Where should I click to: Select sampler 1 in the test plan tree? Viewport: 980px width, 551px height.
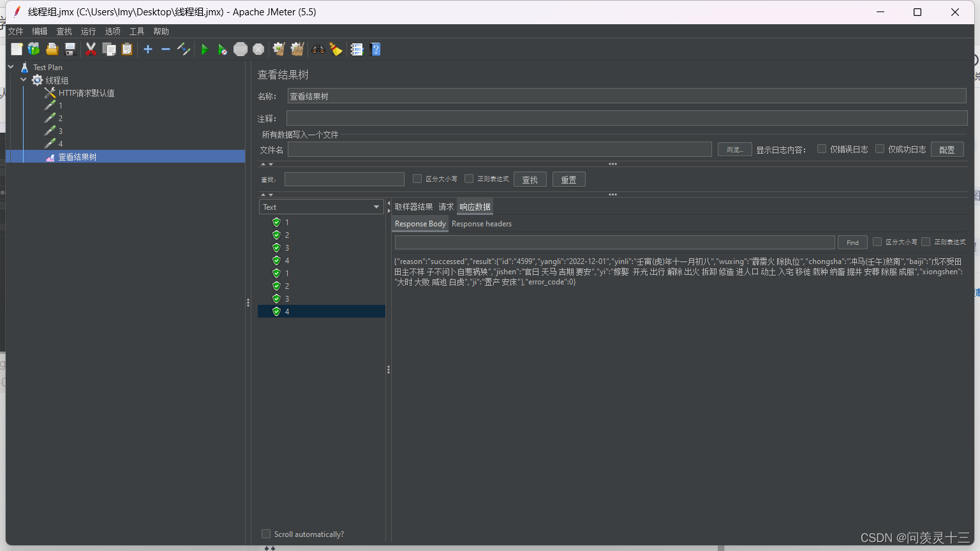click(54, 105)
